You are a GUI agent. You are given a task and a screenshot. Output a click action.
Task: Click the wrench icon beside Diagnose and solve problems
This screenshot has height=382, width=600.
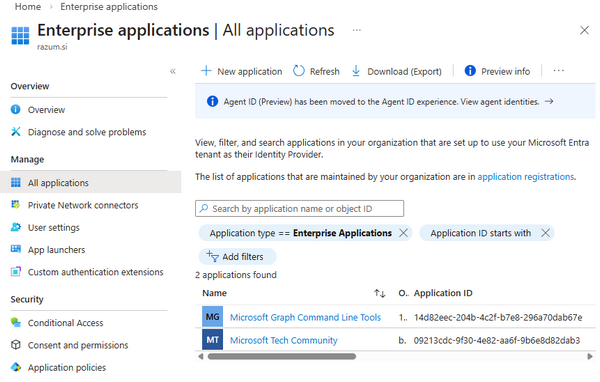(16, 132)
